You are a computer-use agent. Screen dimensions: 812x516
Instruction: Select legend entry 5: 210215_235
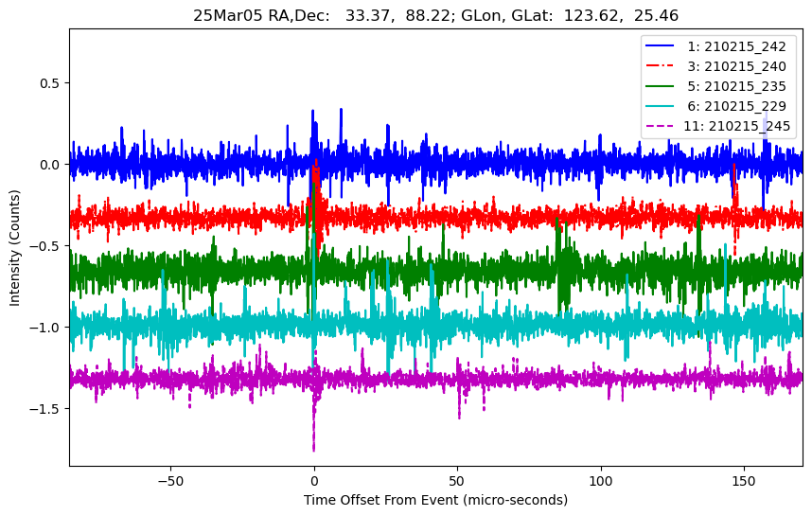[716, 86]
